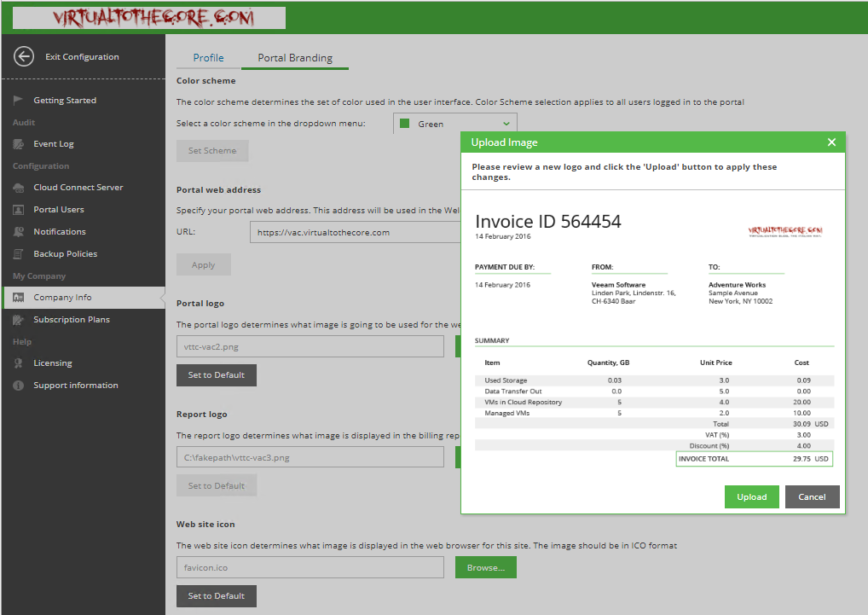Click the Upload button

tap(752, 497)
